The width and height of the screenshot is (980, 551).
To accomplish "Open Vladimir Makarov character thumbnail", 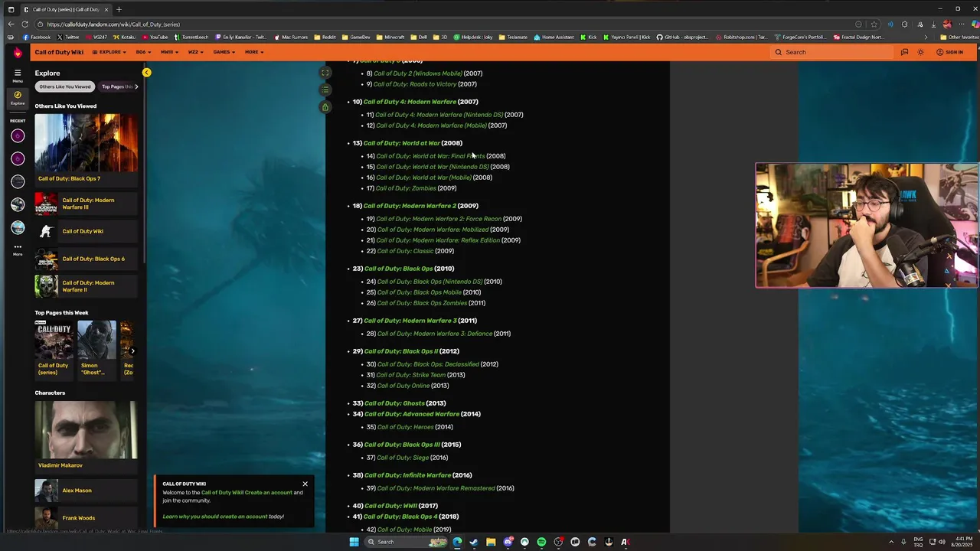I will tap(86, 430).
